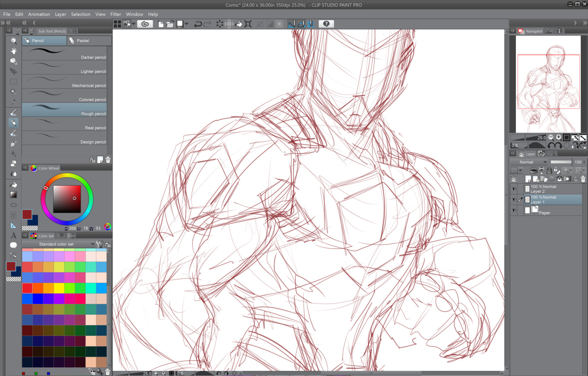Select the Ruler triangle tool
This screenshot has height=376, width=588.
click(14, 225)
